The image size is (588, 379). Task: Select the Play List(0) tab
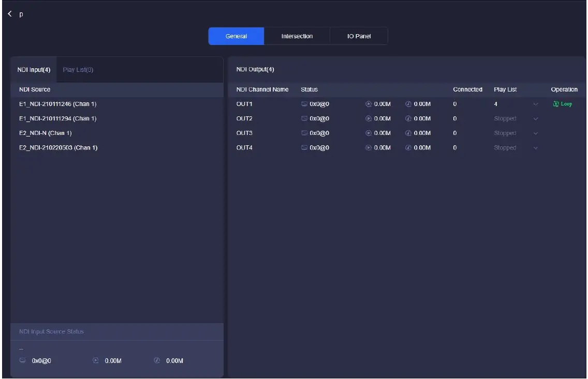78,70
